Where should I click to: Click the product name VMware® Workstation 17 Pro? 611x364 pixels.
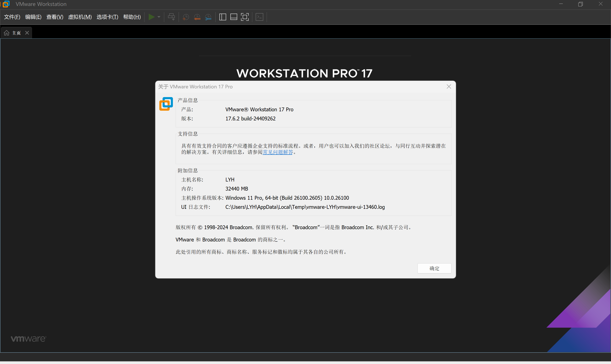click(x=259, y=109)
